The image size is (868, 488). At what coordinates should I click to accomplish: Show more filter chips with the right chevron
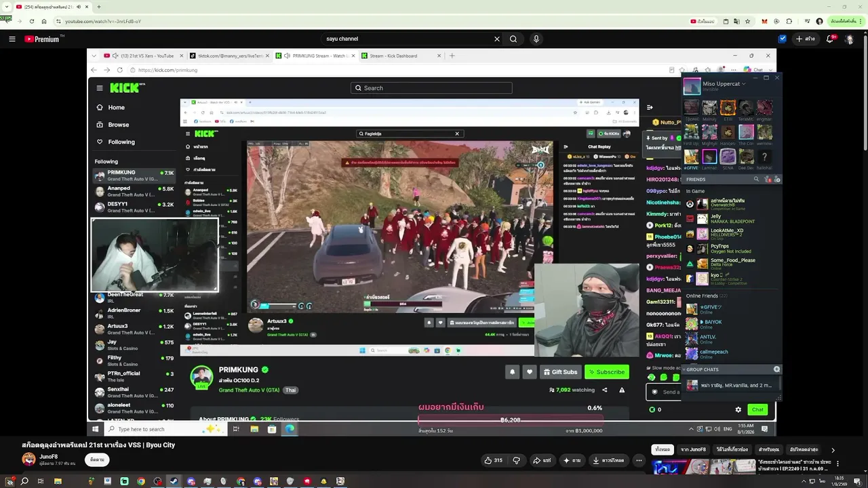(833, 449)
